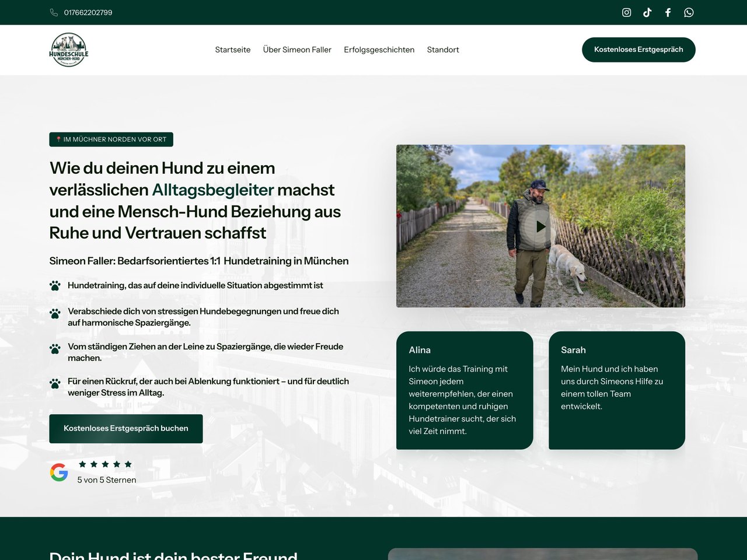Open the Facebook page icon
The image size is (747, 560).
[668, 12]
